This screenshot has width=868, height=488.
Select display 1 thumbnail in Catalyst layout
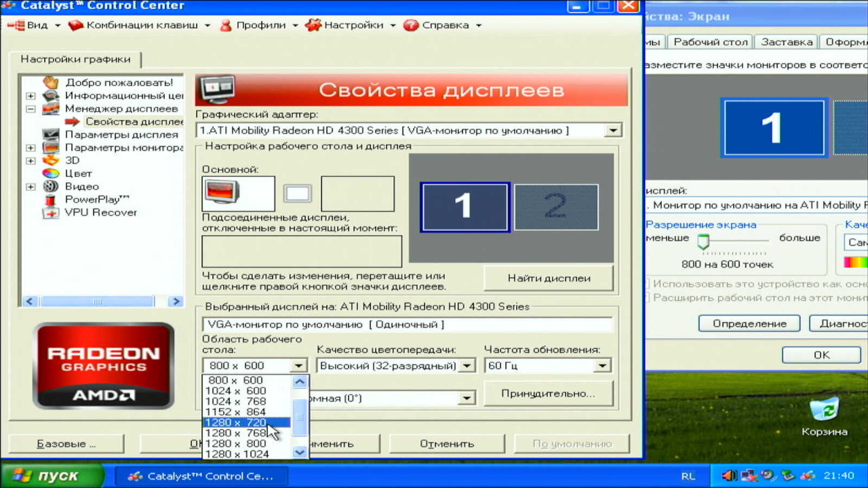(465, 207)
